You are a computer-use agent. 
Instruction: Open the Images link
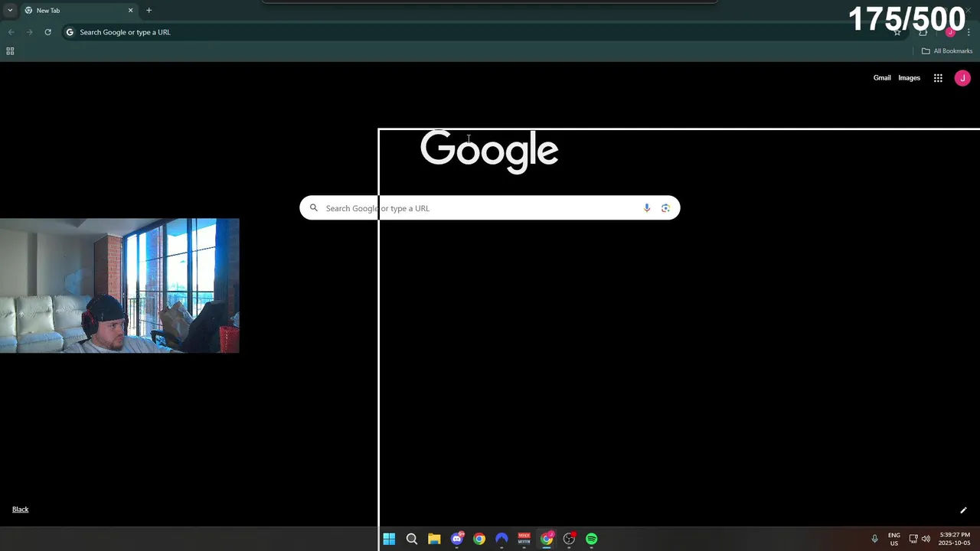pyautogui.click(x=909, y=78)
